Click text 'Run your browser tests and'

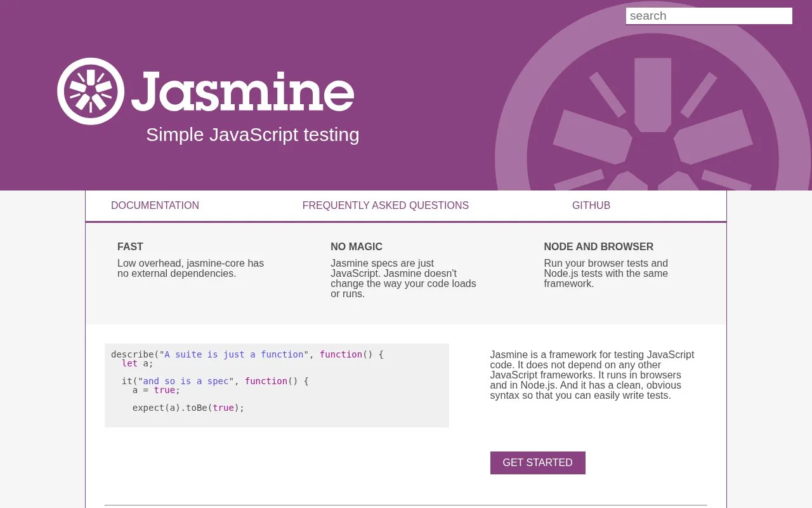(606, 264)
